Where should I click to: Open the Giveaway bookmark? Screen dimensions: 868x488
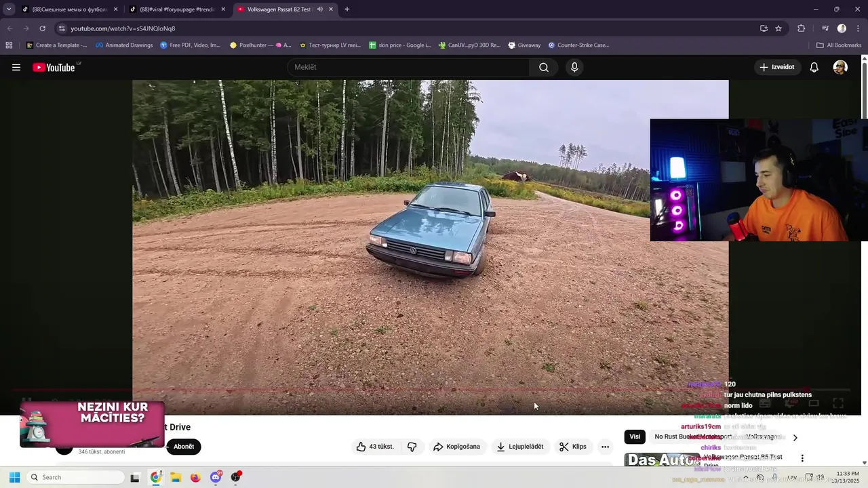point(524,45)
